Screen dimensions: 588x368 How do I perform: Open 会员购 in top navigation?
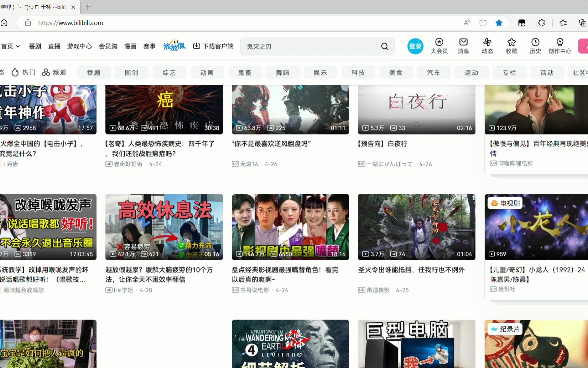[108, 46]
